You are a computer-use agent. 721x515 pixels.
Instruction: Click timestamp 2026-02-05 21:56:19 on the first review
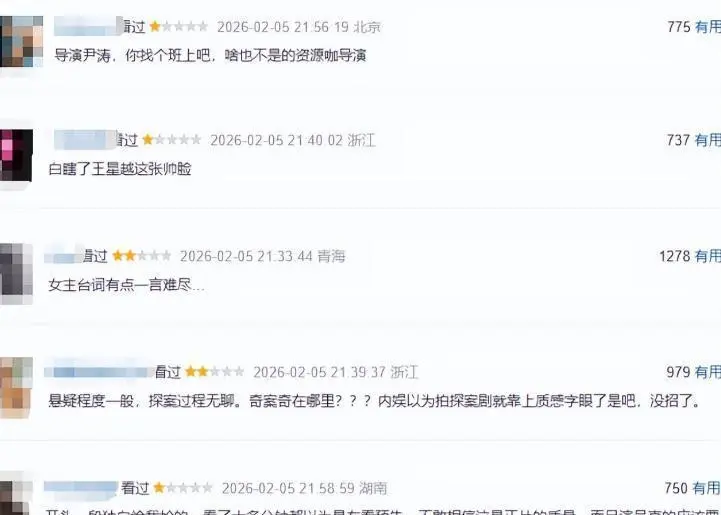click(x=283, y=27)
